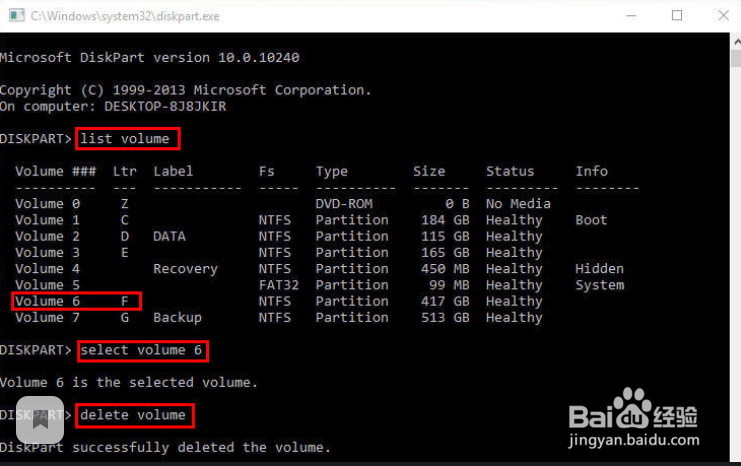Click the copyright line text

point(185,90)
